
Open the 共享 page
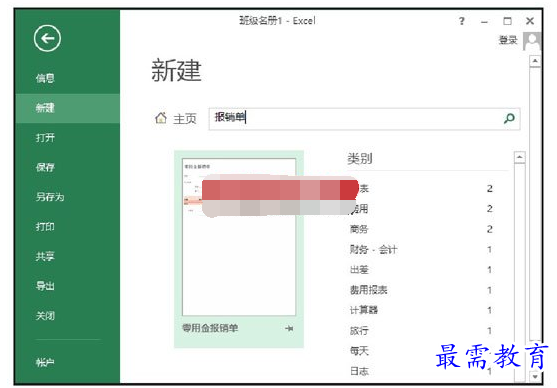point(45,257)
